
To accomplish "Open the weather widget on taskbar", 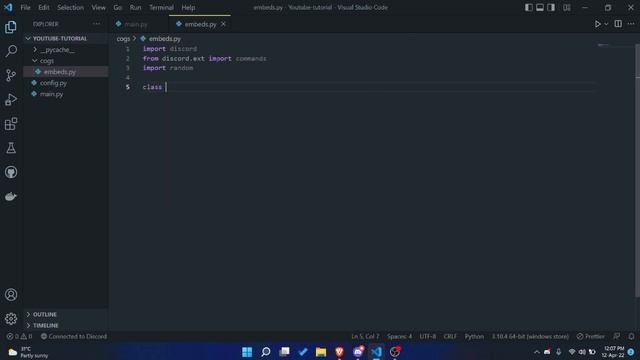I will [x=29, y=352].
